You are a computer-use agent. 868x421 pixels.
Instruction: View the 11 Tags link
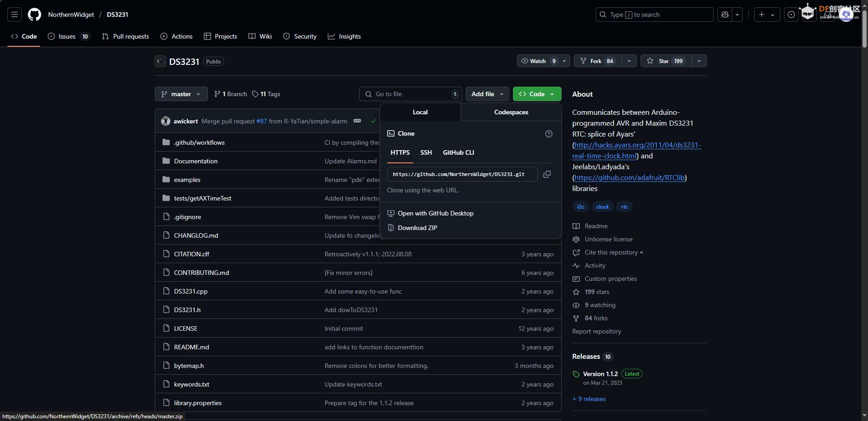pos(266,94)
